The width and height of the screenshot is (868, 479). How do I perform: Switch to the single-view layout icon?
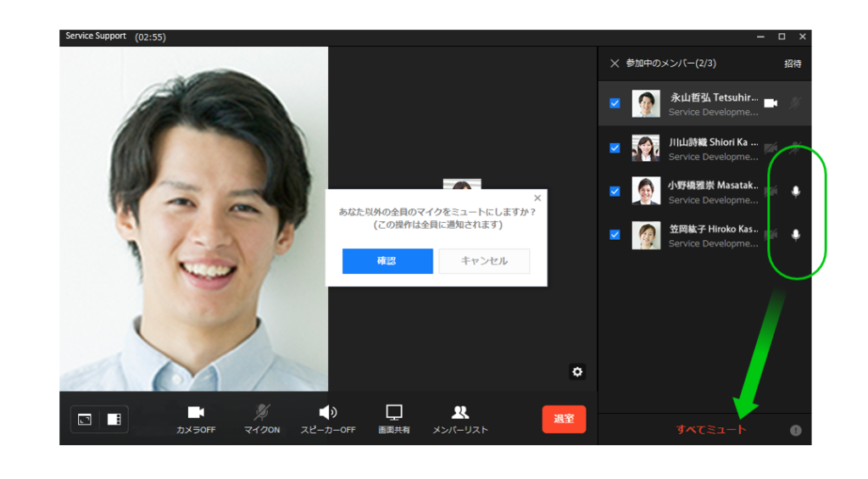point(85,419)
